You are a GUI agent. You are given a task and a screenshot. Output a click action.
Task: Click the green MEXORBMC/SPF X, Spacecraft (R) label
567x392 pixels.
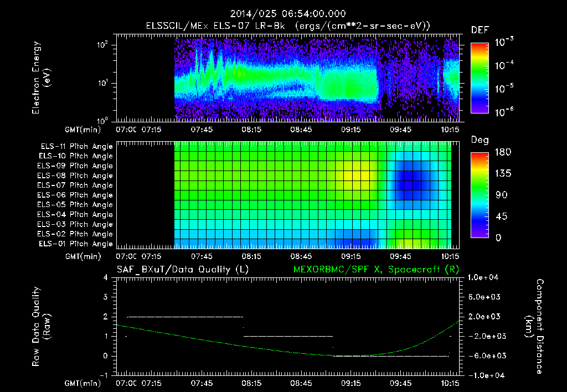376,270
